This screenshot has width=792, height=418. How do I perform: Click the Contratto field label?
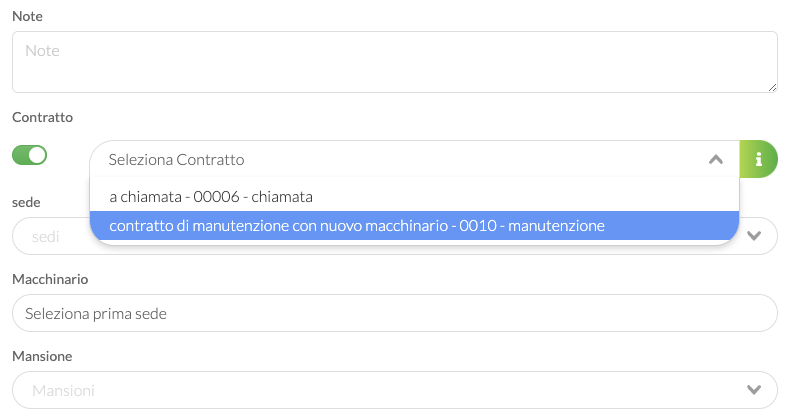point(42,117)
